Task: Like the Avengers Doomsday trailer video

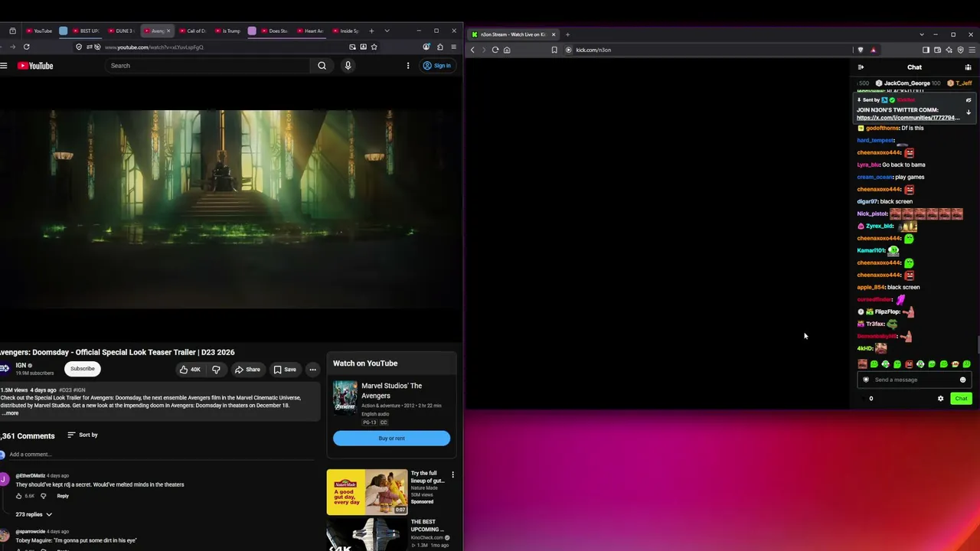Action: pyautogui.click(x=189, y=370)
